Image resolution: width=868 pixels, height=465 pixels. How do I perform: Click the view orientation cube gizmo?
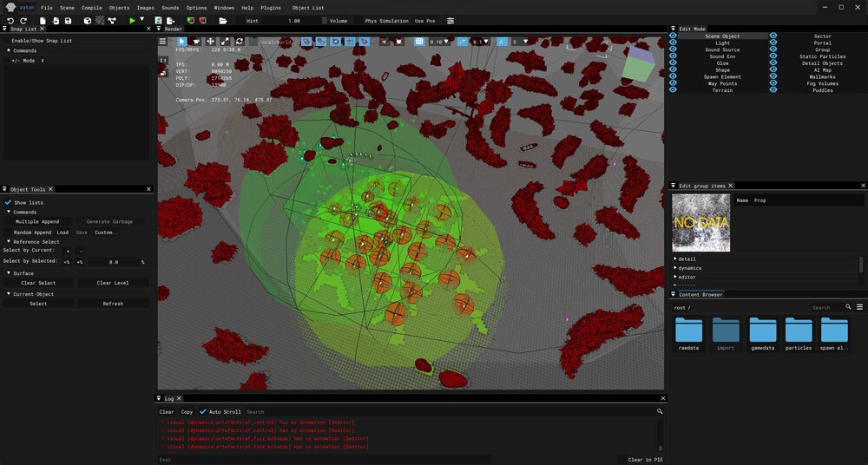tap(638, 65)
